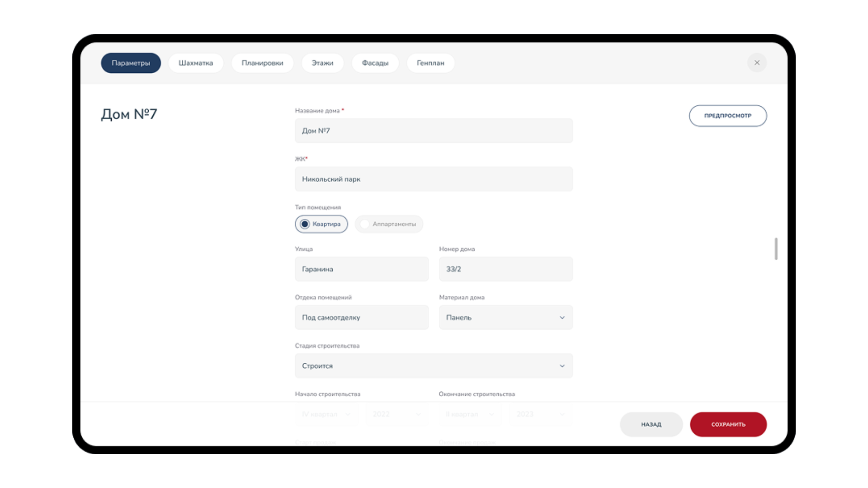Switch to the Шахматка tab
Viewport: 868px width, 488px height.
[195, 63]
